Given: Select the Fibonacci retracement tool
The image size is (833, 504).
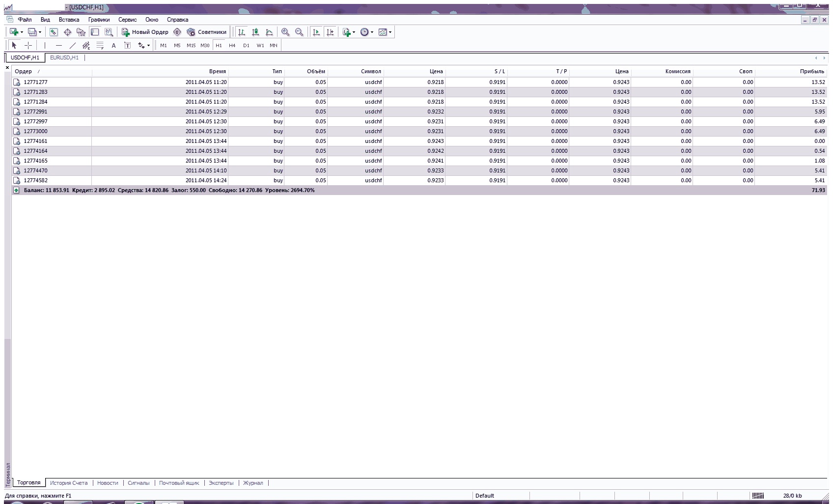Looking at the screenshot, I should coord(100,45).
